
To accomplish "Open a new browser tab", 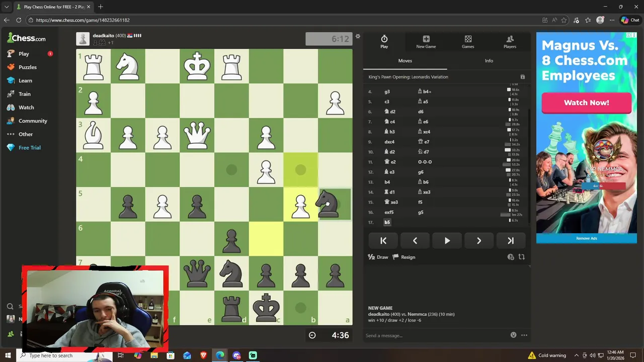I will pos(101,7).
